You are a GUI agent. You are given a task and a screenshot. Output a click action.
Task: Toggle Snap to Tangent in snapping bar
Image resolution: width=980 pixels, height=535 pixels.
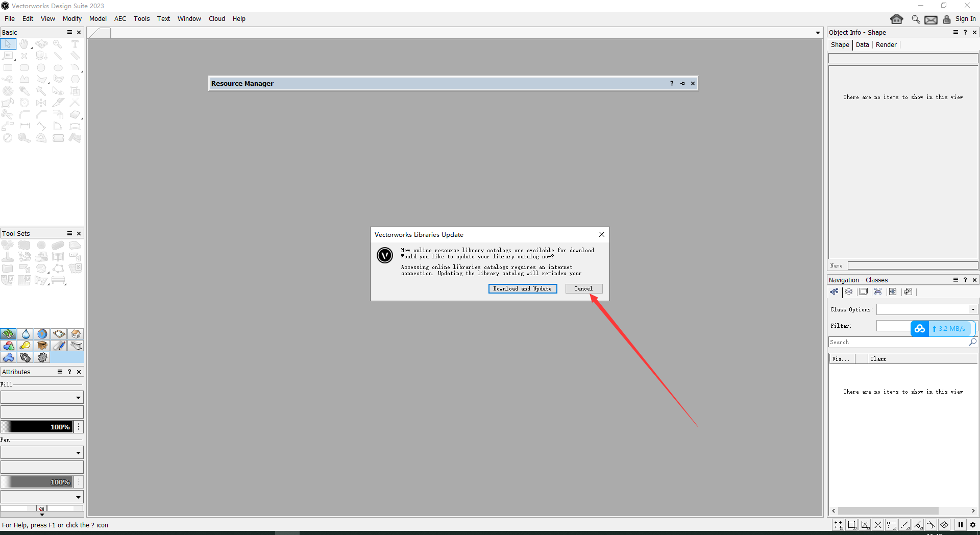coord(931,525)
